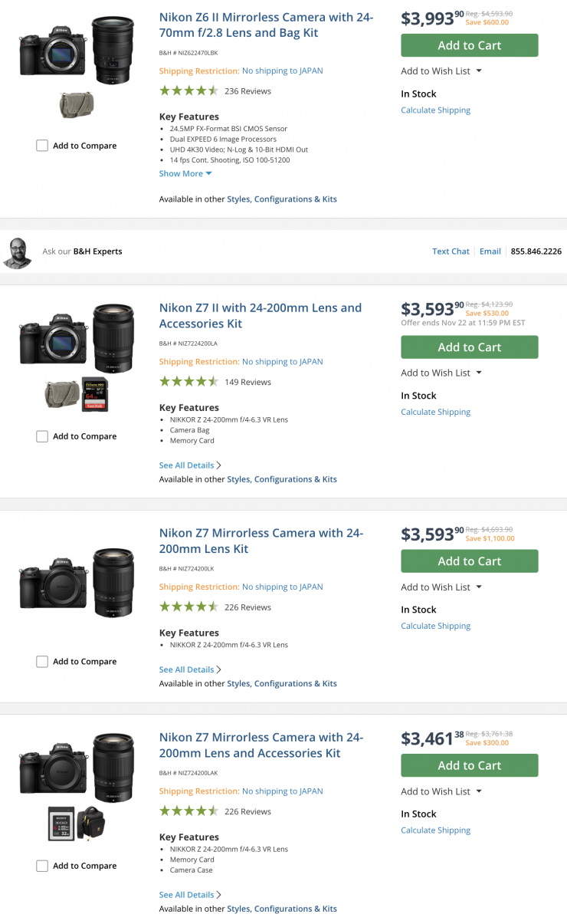
Task: Add the $3,461.38 Nikon Z7 kit to cart
Action: click(469, 765)
